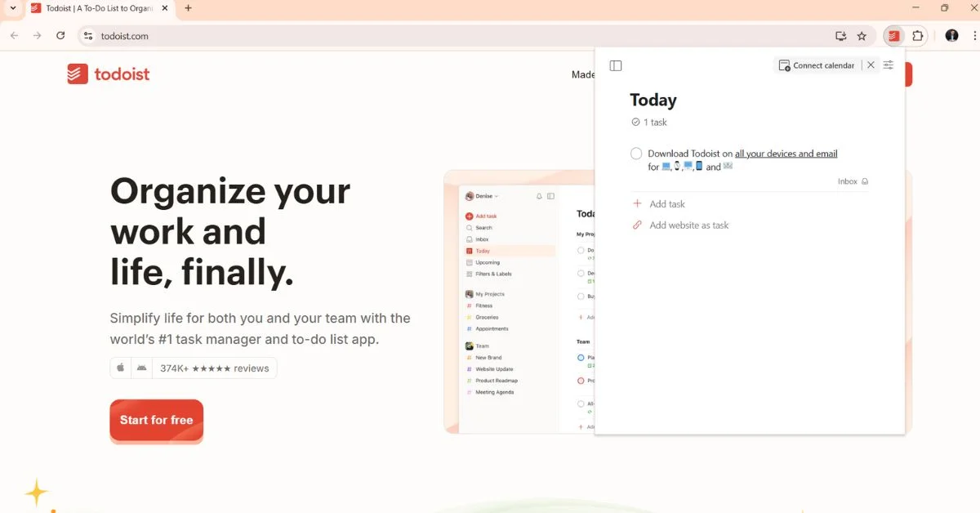The image size is (980, 513).
Task: Open the Chrome profile avatar
Action: coord(951,36)
